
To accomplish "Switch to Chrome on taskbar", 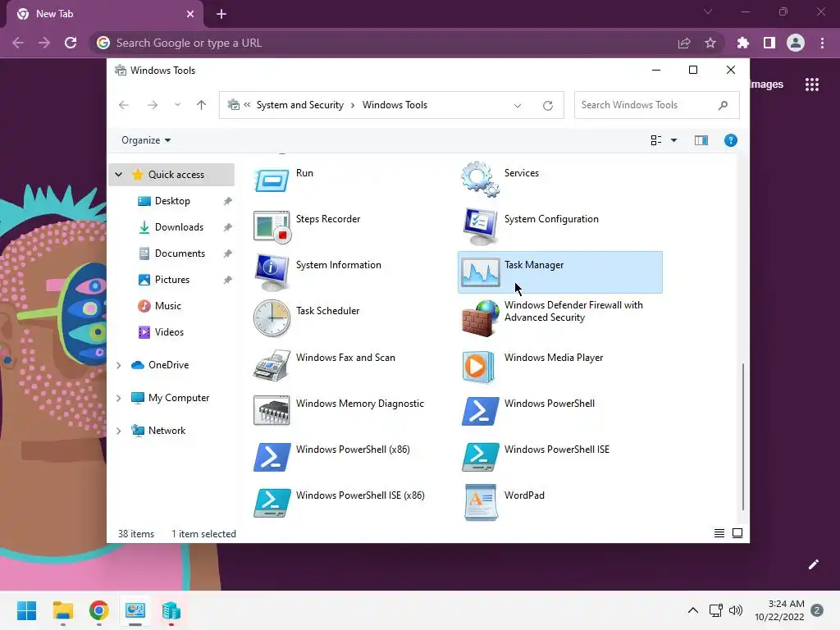I will coord(99,610).
